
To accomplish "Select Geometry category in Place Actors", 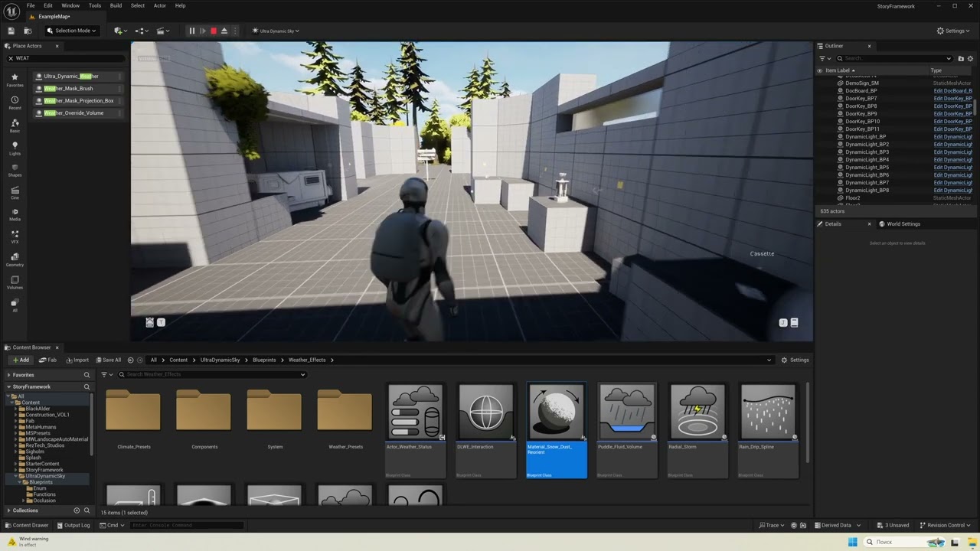I will point(15,259).
